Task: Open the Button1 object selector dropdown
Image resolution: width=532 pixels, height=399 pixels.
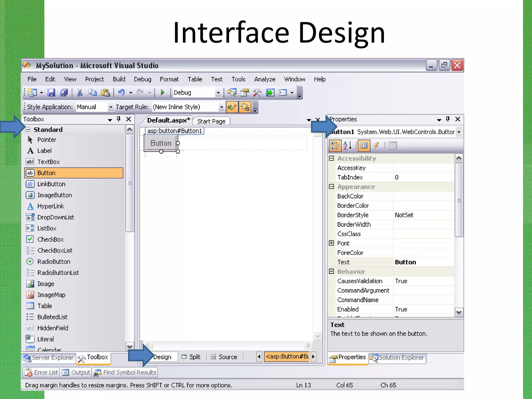Action: (459, 132)
